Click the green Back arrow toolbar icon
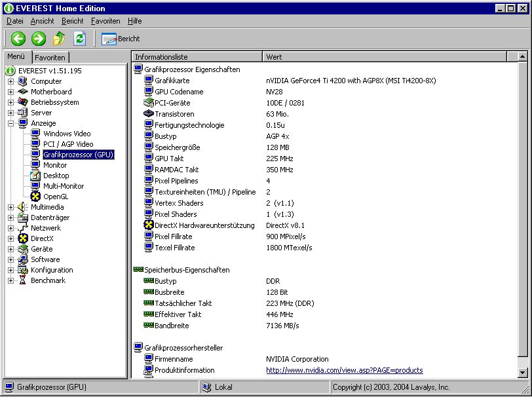The image size is (532, 397). point(18,39)
